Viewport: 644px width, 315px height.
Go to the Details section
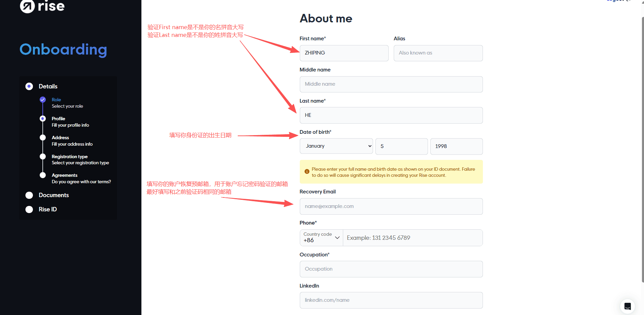(x=48, y=86)
